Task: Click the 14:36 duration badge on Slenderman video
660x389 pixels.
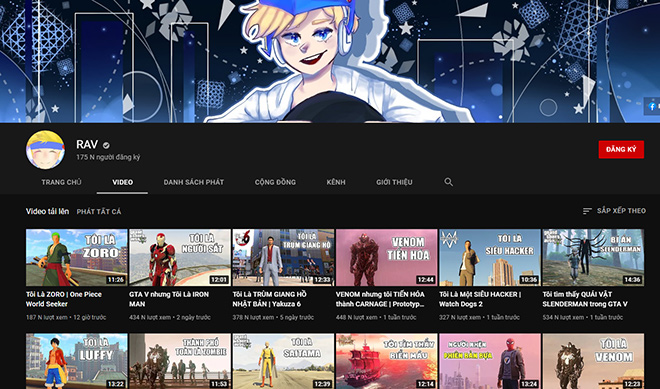Action: [x=632, y=280]
